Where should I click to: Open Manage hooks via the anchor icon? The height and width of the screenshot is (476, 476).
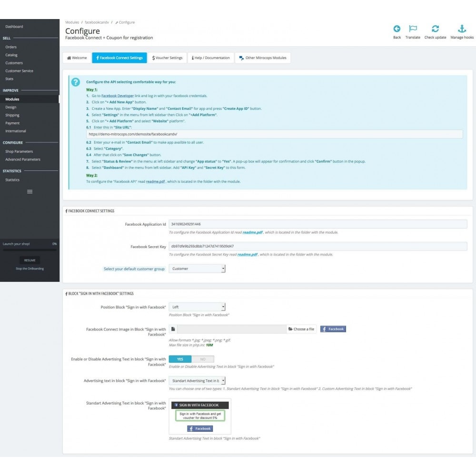point(462,29)
